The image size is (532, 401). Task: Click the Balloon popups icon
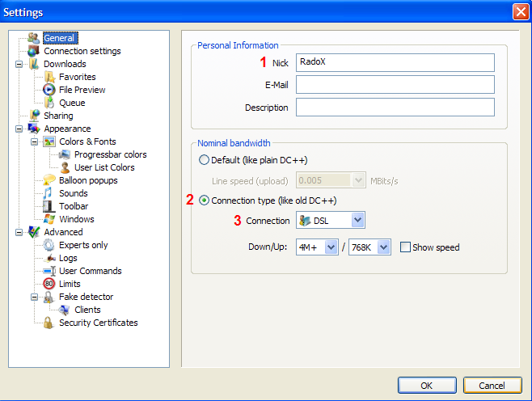(49, 180)
